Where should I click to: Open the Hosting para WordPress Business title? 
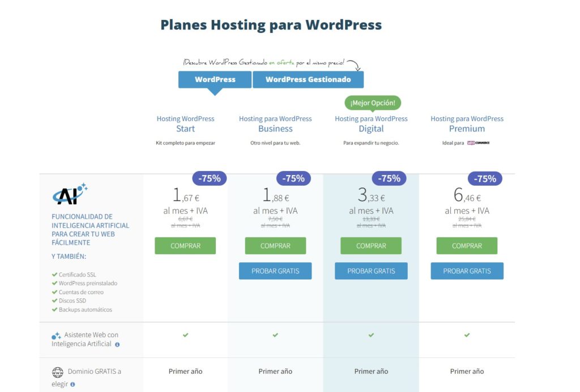pyautogui.click(x=275, y=124)
